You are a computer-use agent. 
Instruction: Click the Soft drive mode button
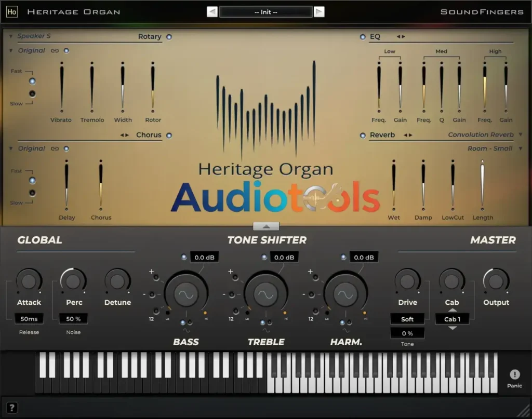(407, 319)
